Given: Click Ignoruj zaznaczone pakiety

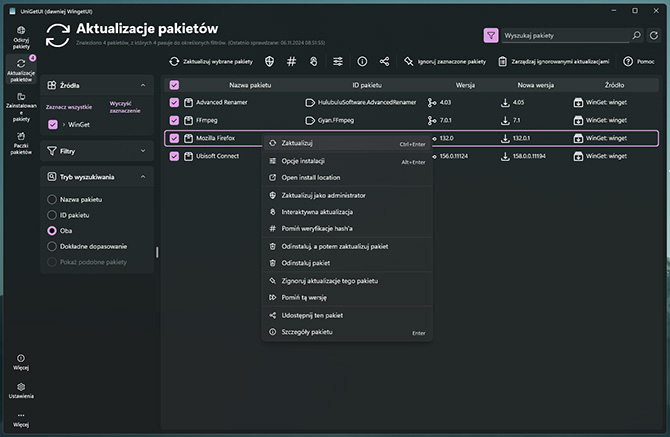Looking at the screenshot, I should point(445,62).
